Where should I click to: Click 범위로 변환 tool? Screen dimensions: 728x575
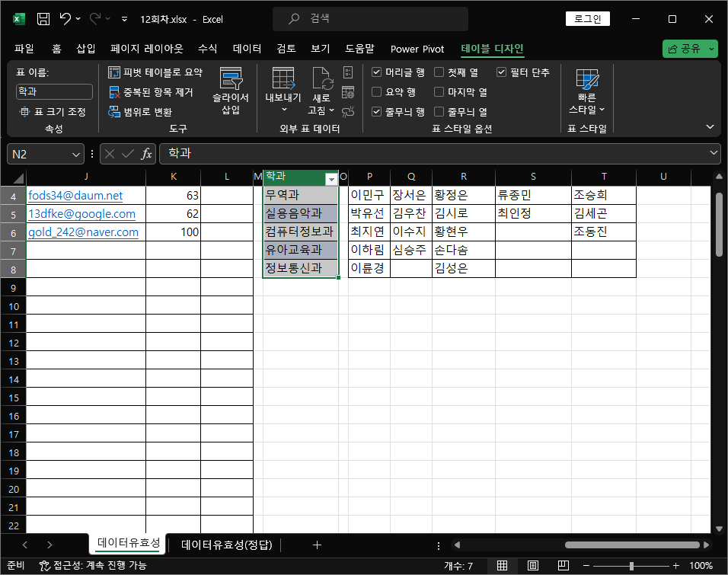pyautogui.click(x=140, y=112)
